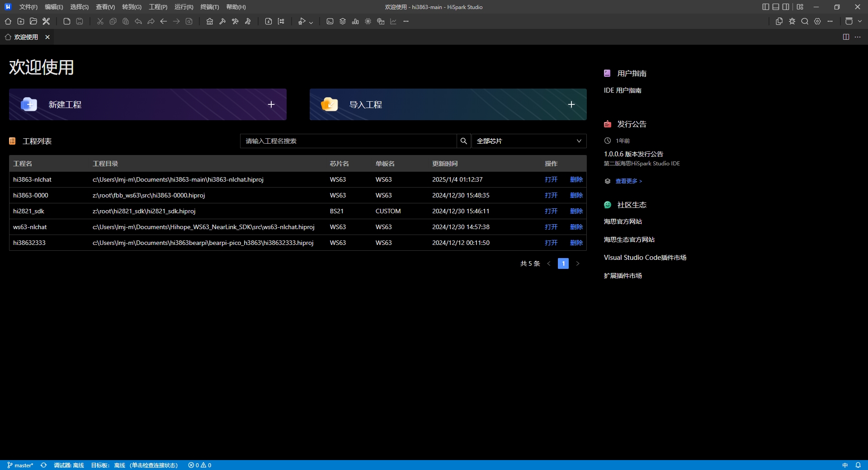The height and width of the screenshot is (470, 868).
Task: Click the open folder toolbar icon
Action: (33, 21)
